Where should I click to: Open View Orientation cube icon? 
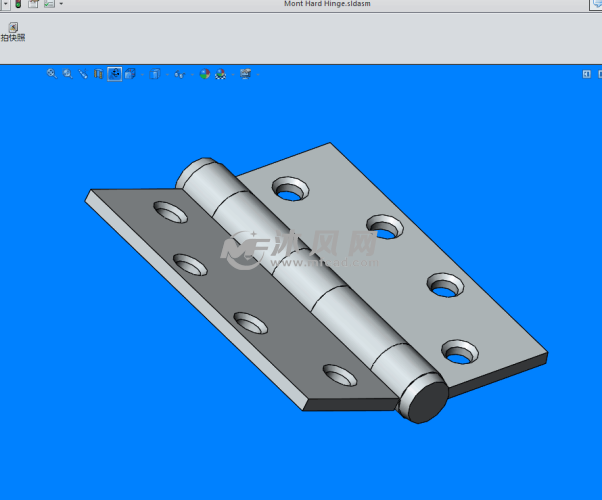[x=130, y=74]
